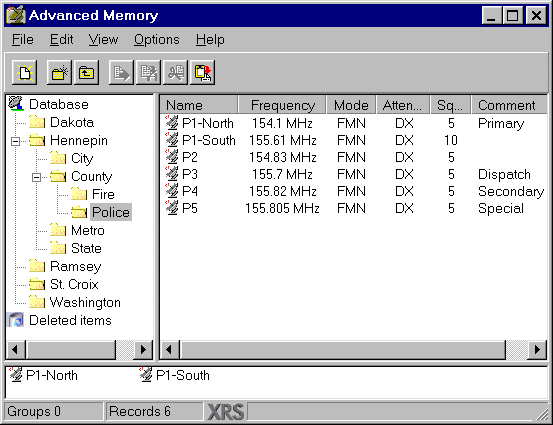Click P1-South icon in bottom pane
The width and height of the screenshot is (553, 425).
tap(146, 375)
